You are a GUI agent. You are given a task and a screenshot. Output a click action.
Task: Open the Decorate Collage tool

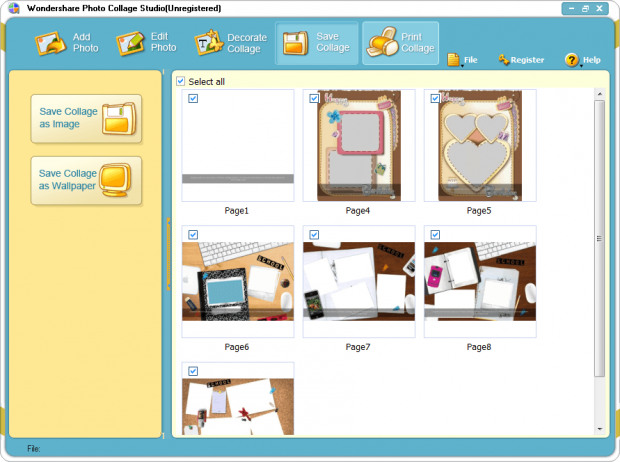(x=231, y=43)
